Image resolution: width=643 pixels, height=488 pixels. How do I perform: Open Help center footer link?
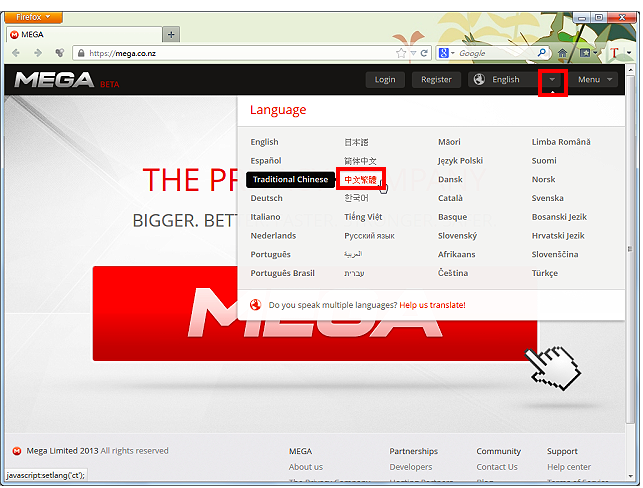tap(569, 467)
